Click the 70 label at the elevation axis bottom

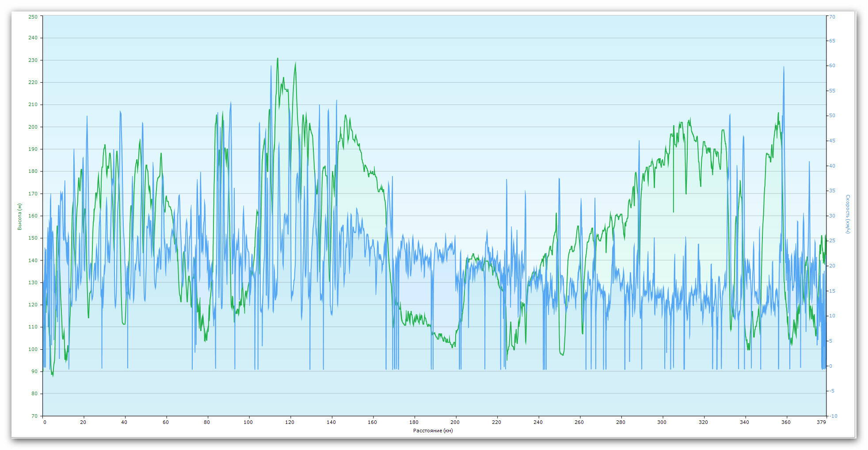click(x=34, y=416)
